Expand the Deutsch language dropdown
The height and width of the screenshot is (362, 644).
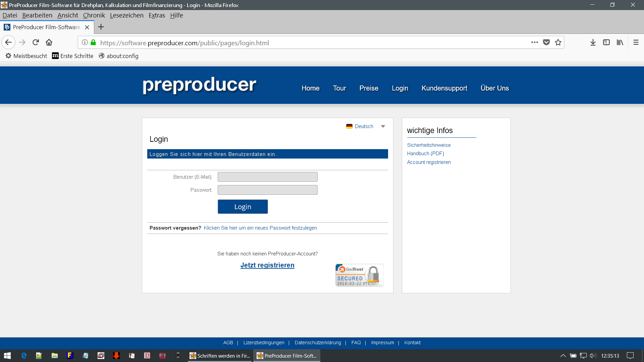point(383,126)
